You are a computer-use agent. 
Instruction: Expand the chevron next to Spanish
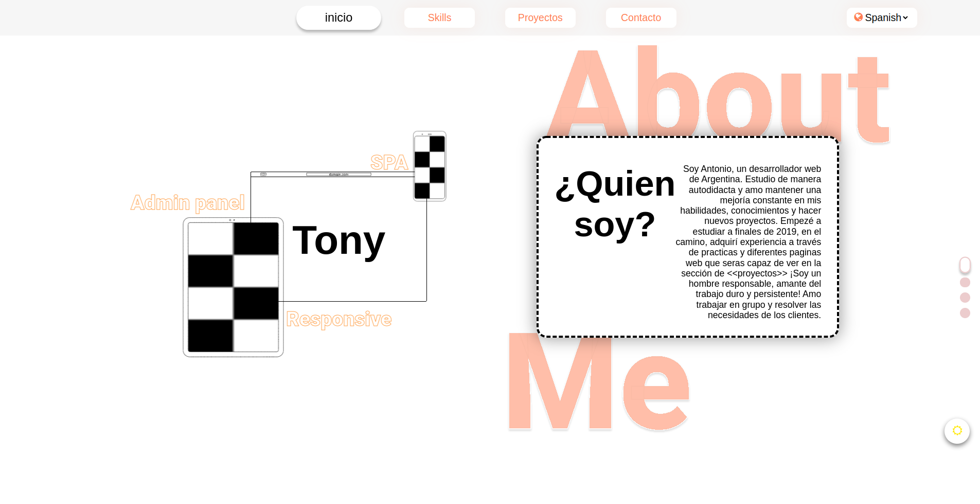pyautogui.click(x=905, y=18)
